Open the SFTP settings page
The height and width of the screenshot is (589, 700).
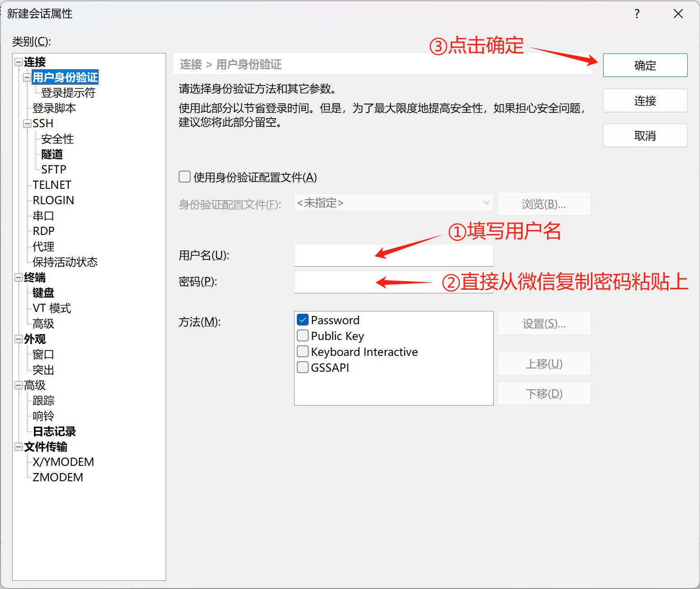[x=53, y=170]
